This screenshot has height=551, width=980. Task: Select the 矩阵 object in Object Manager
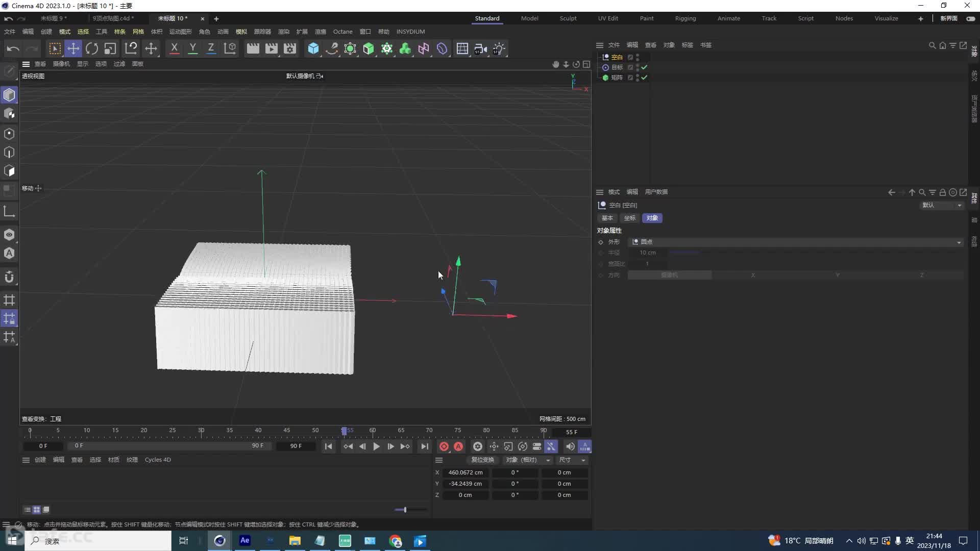click(617, 78)
